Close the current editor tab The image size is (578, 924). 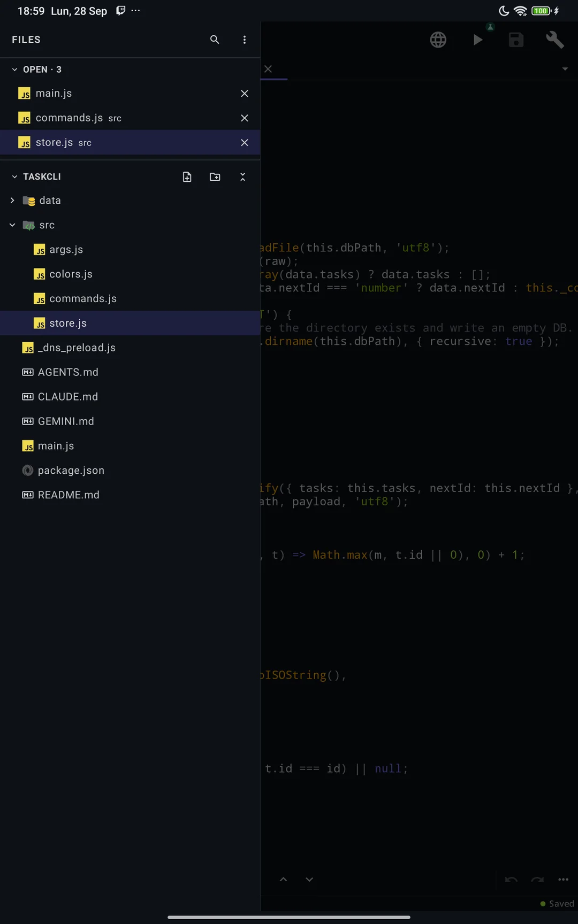coord(268,69)
